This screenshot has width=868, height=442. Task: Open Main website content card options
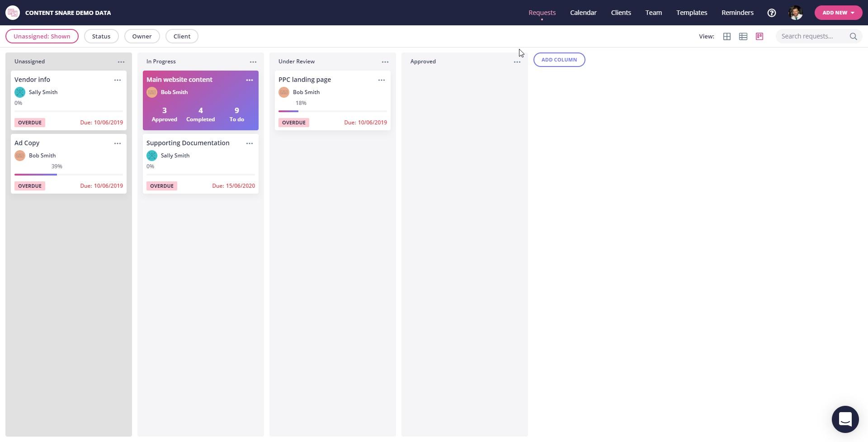(x=250, y=80)
